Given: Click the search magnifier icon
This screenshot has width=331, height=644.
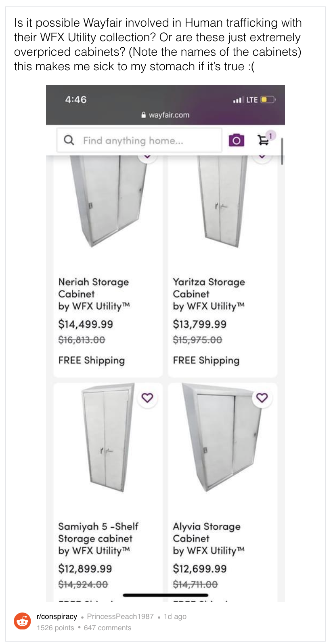Looking at the screenshot, I should point(69,140).
